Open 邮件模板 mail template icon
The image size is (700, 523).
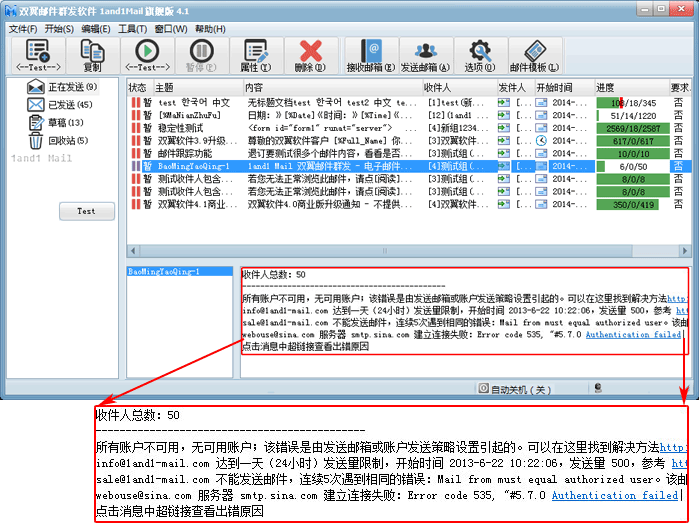click(534, 55)
